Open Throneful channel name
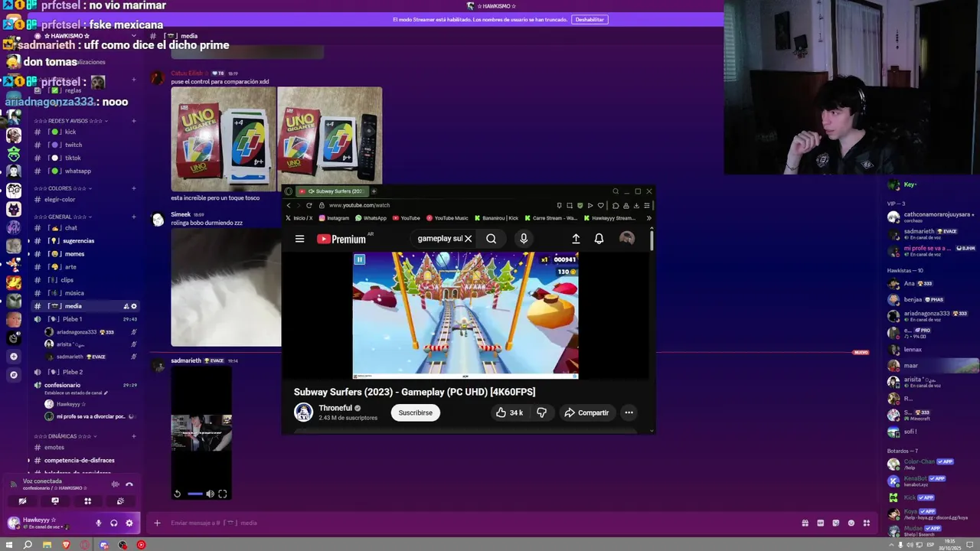 [x=335, y=408]
